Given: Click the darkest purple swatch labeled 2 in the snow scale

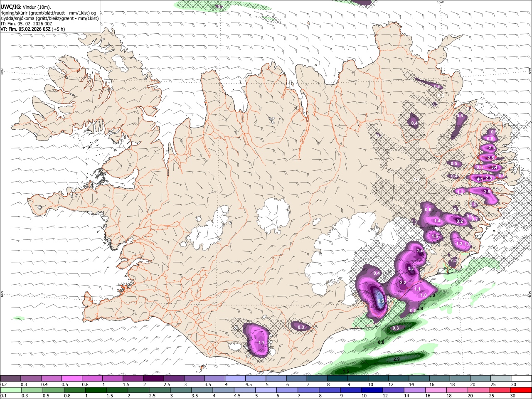Looking at the screenshot, I should pos(153,378).
